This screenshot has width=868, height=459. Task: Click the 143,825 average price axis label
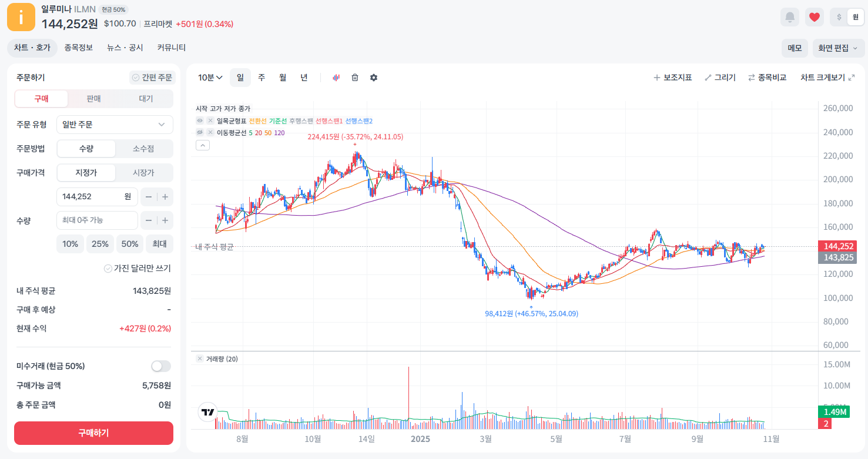click(x=837, y=257)
